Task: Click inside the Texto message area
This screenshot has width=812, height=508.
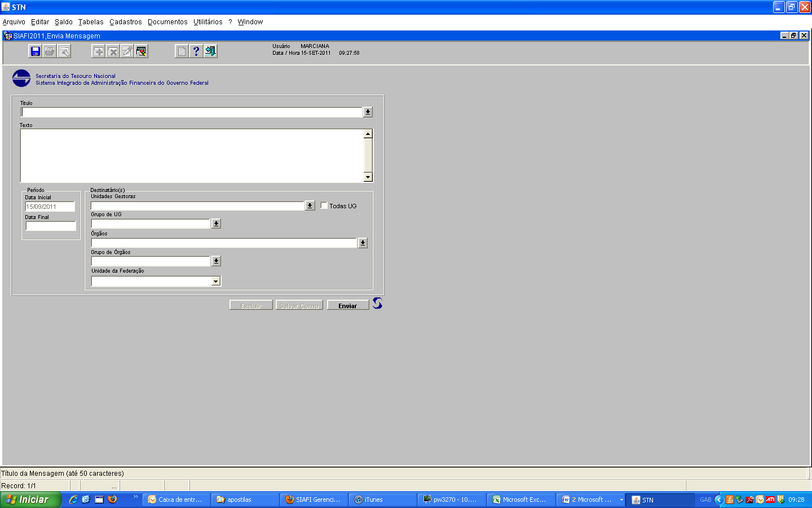Action: (x=192, y=156)
